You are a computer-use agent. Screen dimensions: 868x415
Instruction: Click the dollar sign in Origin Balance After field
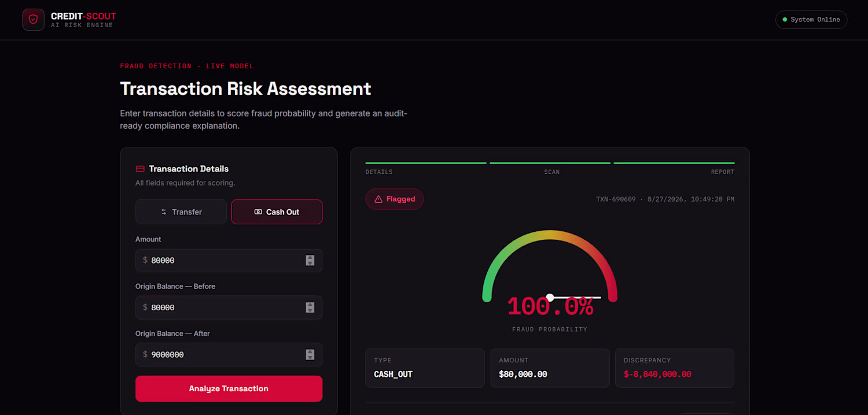click(x=145, y=354)
